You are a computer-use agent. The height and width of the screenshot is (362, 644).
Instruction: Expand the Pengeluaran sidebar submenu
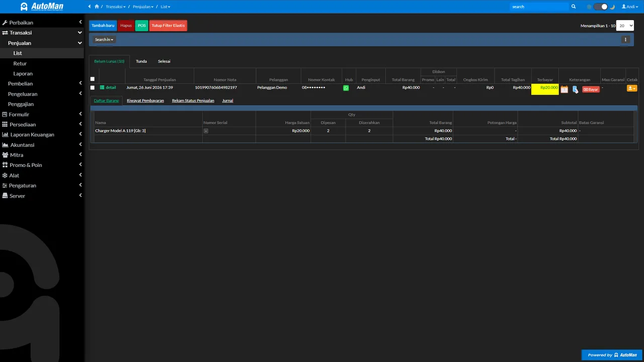point(80,94)
